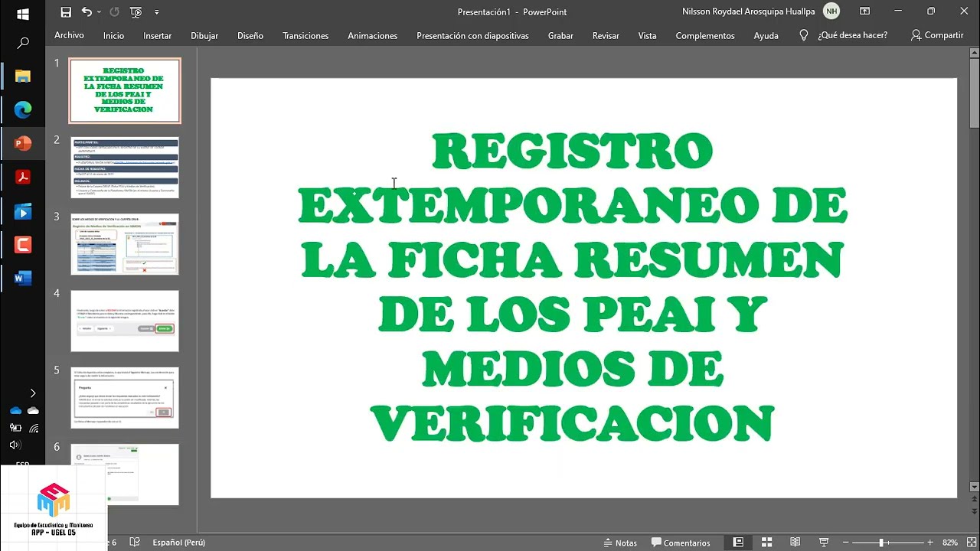
Task: Select slide 4 thumbnail
Action: pos(125,321)
